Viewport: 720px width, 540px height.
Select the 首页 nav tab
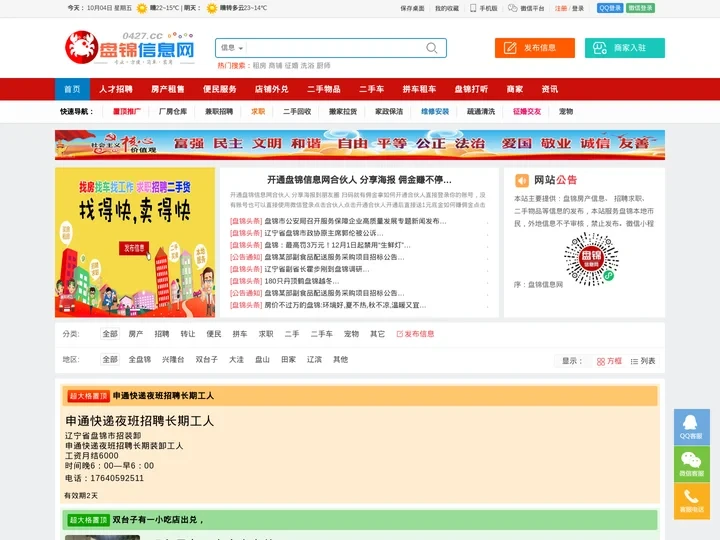72,89
